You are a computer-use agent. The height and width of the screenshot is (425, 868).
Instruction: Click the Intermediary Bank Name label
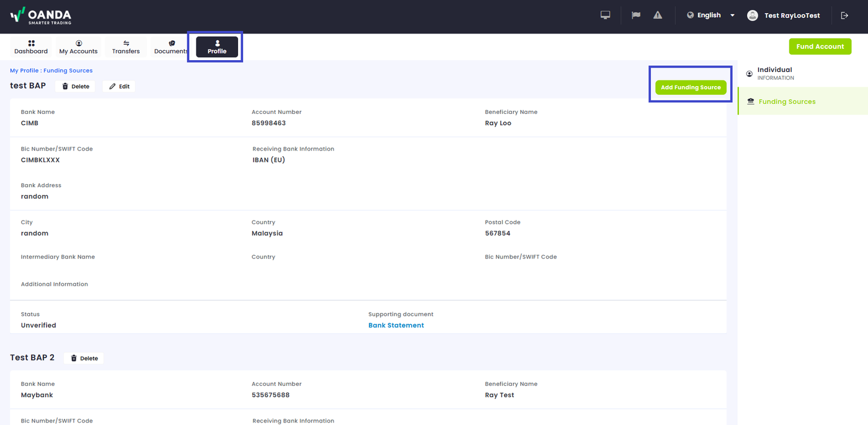(x=58, y=257)
